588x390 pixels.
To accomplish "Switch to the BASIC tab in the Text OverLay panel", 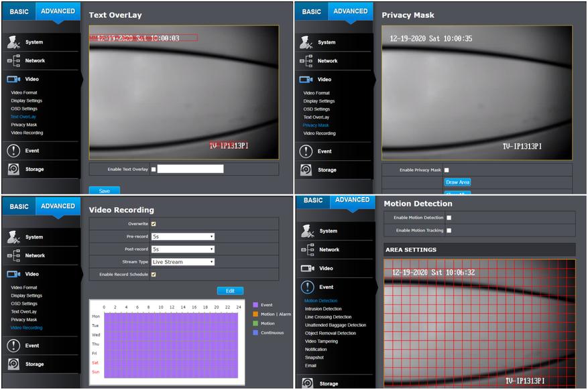I will pyautogui.click(x=19, y=11).
